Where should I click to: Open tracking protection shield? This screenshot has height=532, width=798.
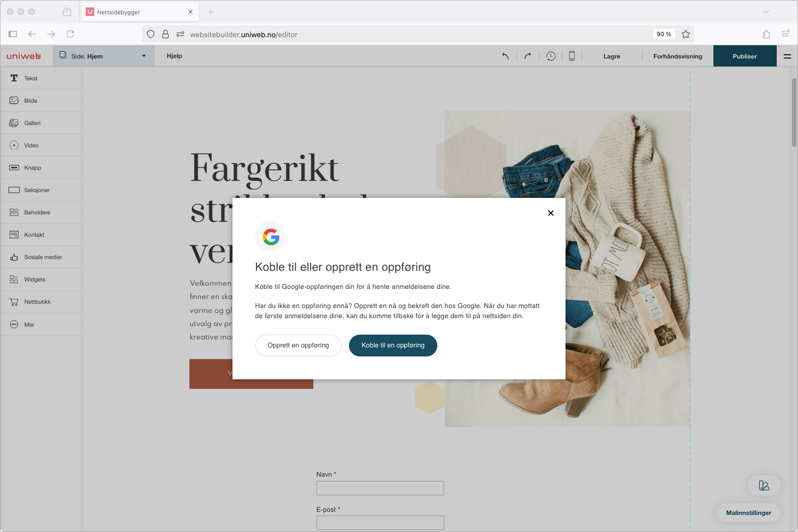point(151,34)
